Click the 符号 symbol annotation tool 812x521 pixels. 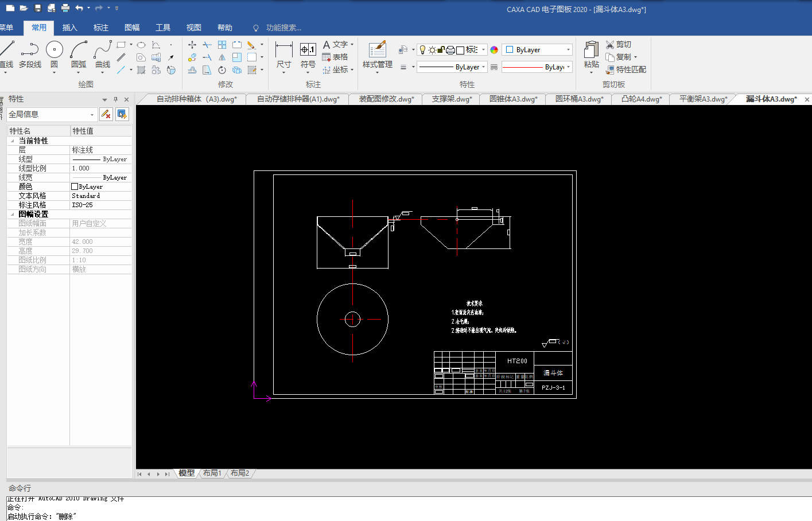coord(308,50)
